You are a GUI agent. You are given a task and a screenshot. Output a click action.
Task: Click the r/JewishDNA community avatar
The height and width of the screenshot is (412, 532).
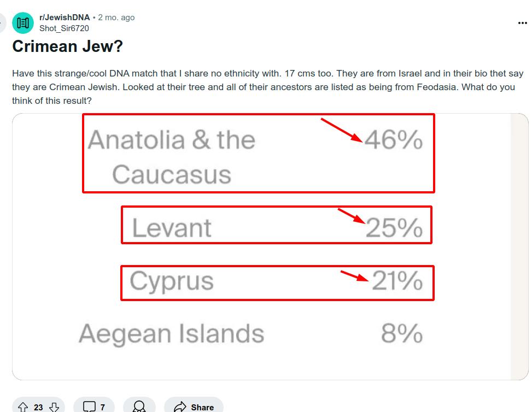click(23, 23)
